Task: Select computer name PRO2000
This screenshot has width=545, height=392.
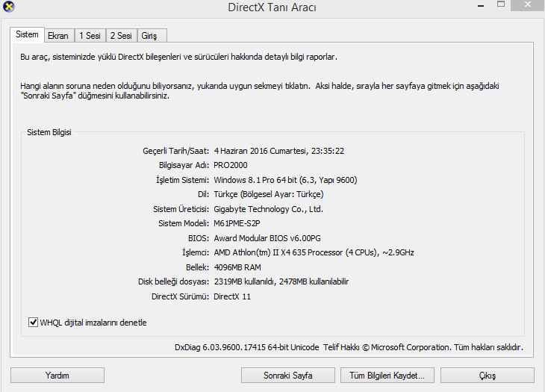Action: [x=231, y=165]
